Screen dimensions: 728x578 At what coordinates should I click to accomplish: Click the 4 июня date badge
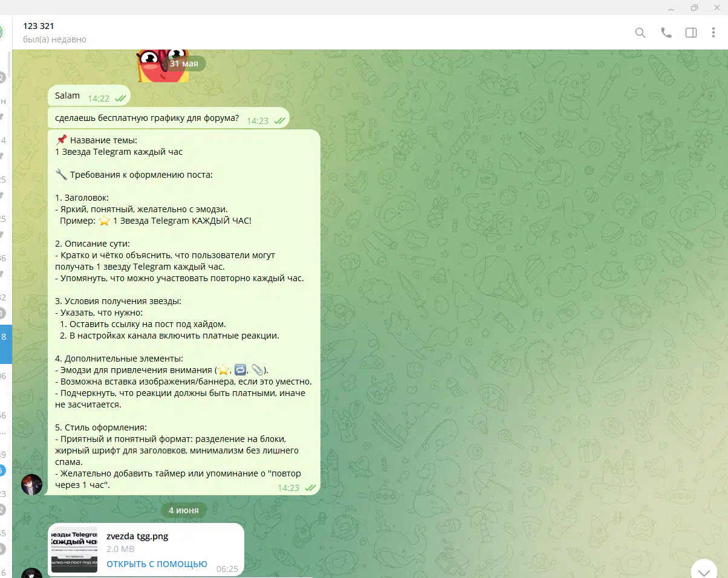183,510
